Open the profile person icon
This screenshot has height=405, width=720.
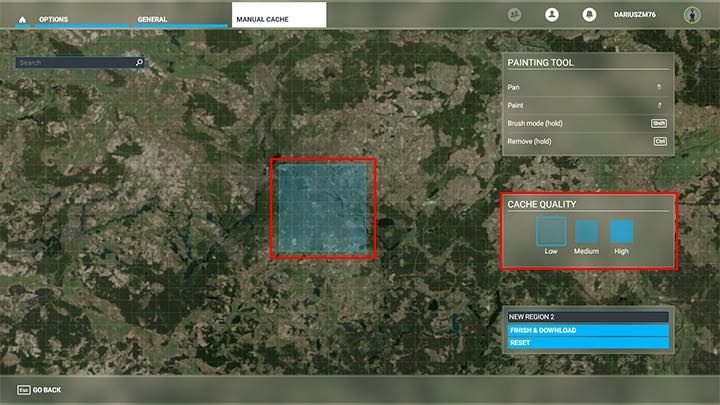(551, 15)
